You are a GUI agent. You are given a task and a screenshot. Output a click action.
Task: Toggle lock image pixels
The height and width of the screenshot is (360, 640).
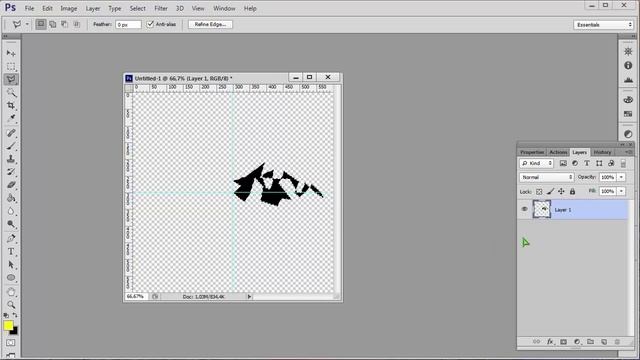click(x=550, y=191)
